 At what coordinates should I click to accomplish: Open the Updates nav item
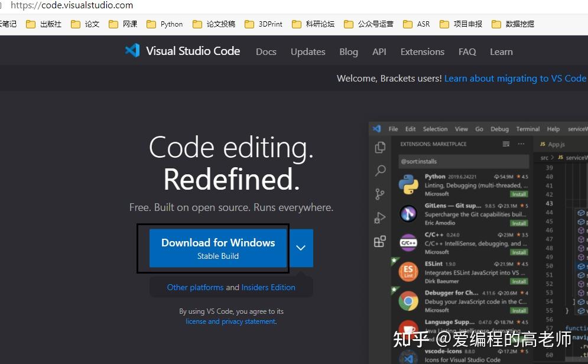point(308,52)
